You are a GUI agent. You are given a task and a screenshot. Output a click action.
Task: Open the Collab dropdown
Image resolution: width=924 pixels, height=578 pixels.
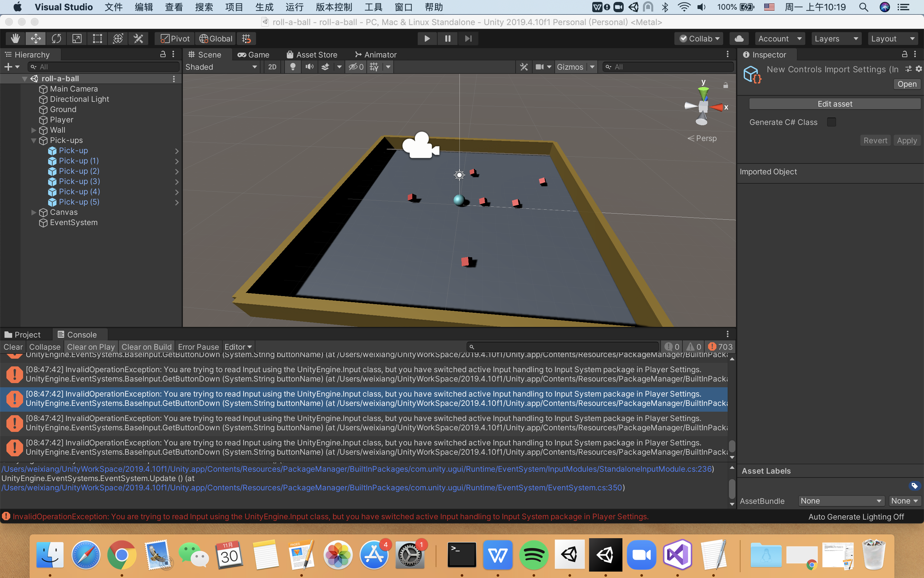pos(699,39)
